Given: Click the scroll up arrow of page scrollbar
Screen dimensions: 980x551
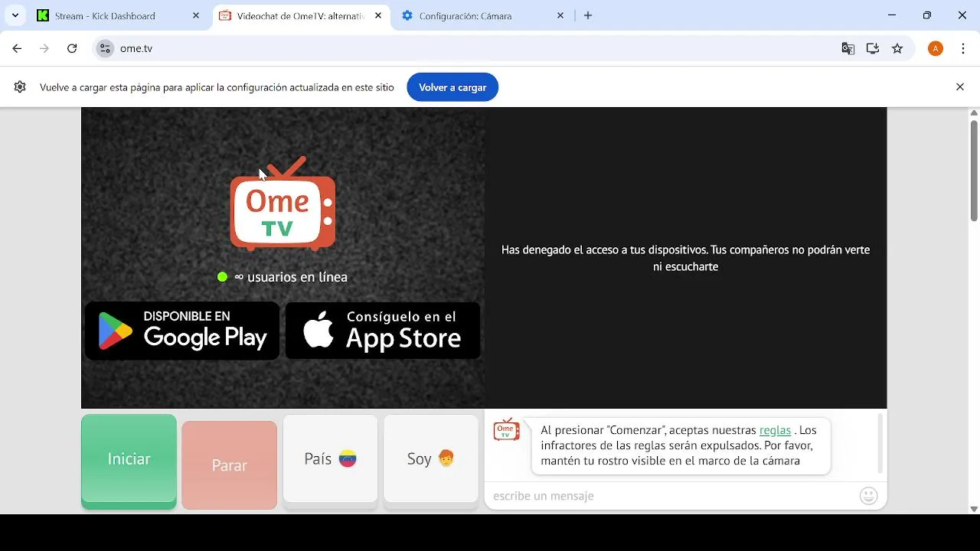Looking at the screenshot, I should (x=974, y=112).
